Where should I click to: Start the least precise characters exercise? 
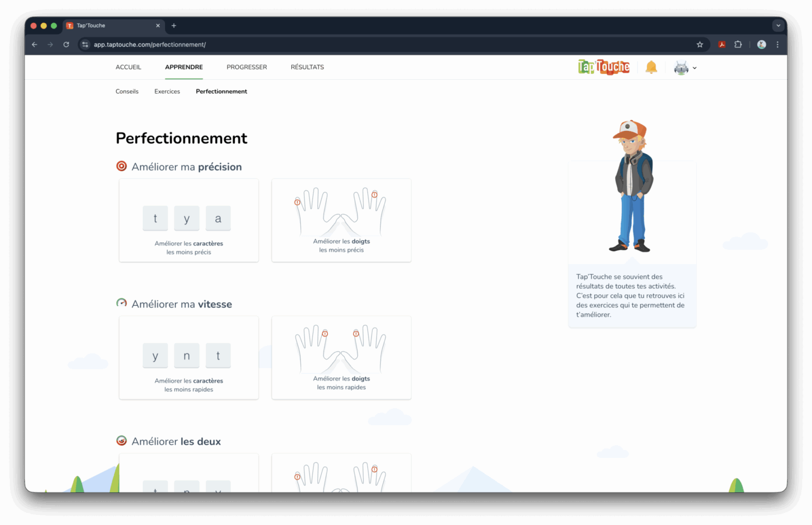click(x=189, y=220)
